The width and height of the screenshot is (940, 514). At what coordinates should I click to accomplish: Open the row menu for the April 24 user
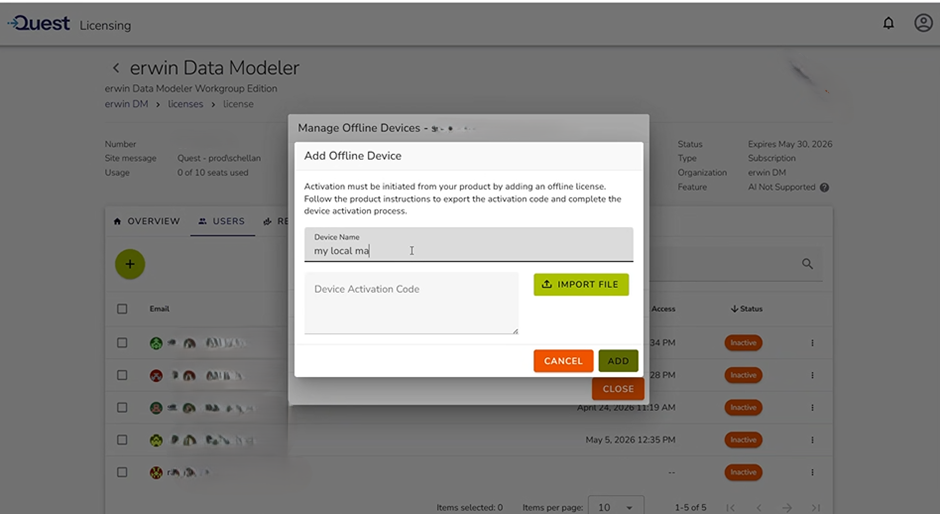point(812,408)
